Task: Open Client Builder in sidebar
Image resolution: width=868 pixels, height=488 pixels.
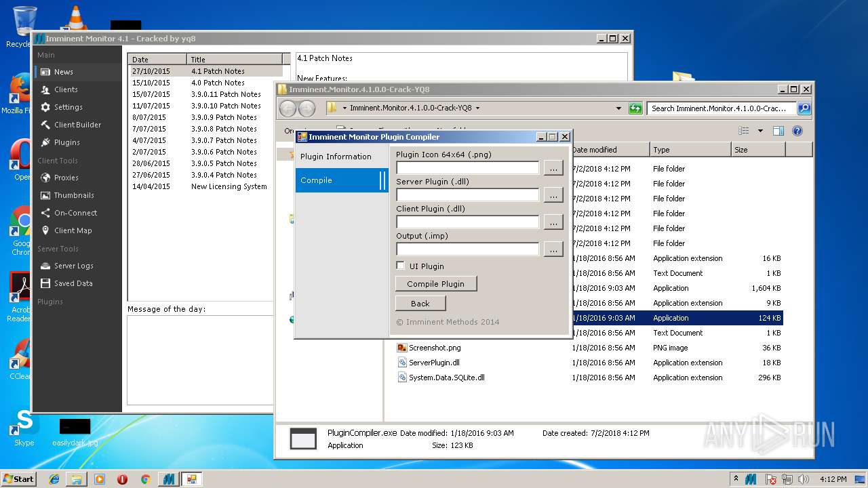Action: pyautogui.click(x=77, y=125)
